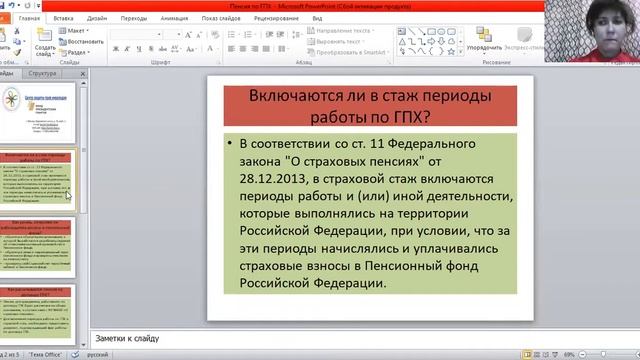640x360 pixels.
Task: Toggle align text left
Action: (x=231, y=49)
